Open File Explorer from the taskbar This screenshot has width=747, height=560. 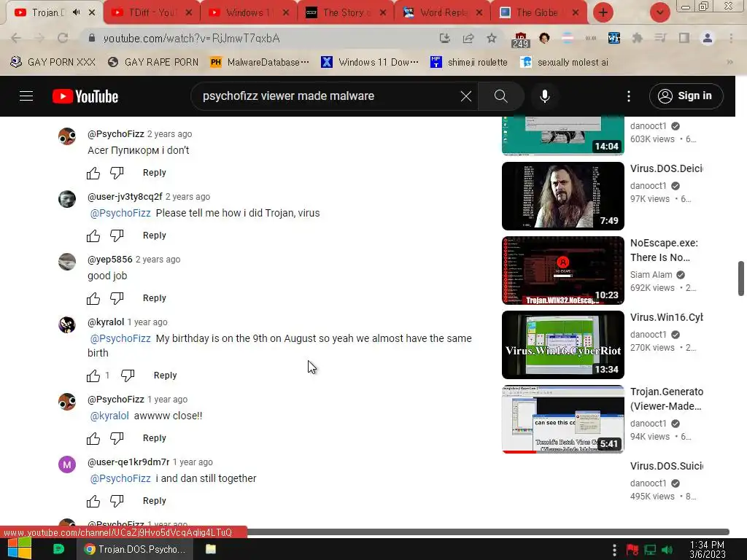pyautogui.click(x=210, y=549)
